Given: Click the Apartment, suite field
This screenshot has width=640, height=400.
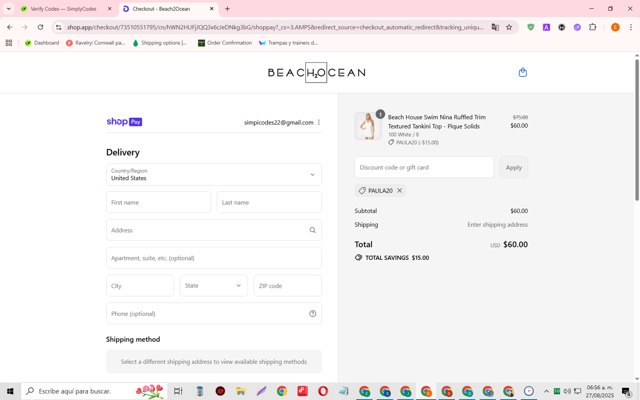Looking at the screenshot, I should pos(214,258).
